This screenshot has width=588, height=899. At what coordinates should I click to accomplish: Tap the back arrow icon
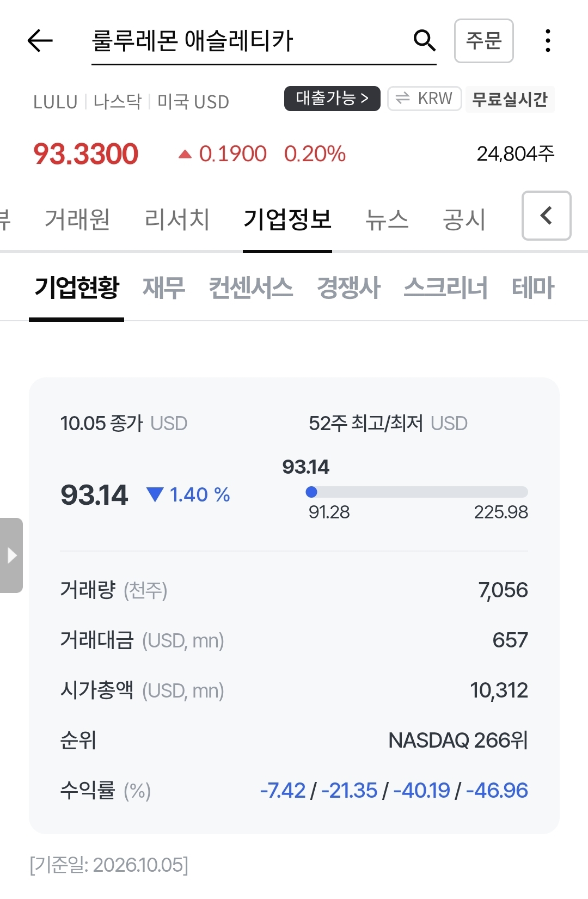pos(40,41)
